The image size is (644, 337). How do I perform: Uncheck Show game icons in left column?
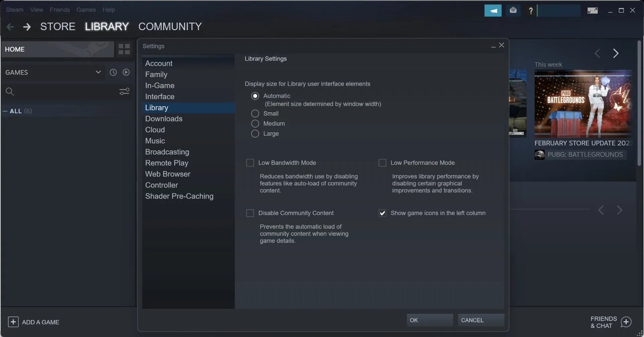coord(382,213)
